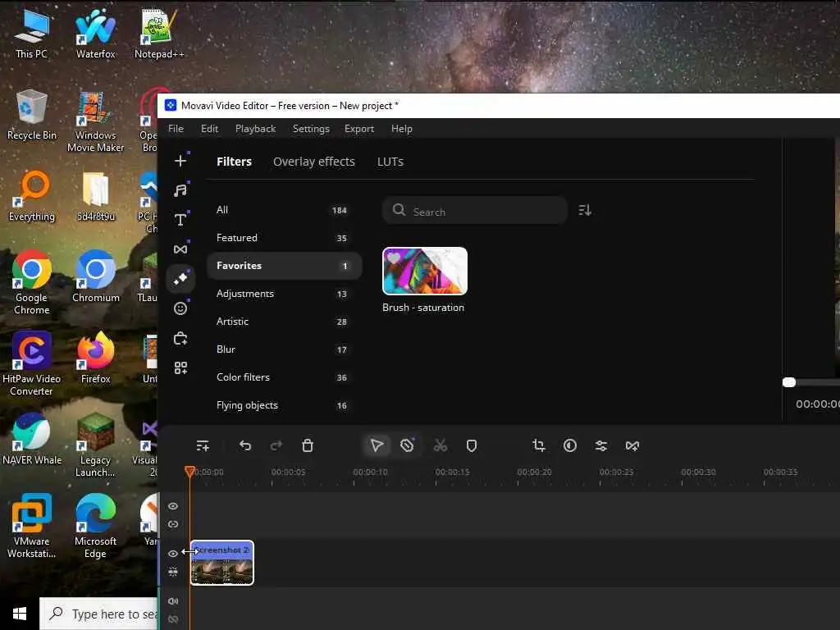Click the Add track icon in timeline toolbar
The height and width of the screenshot is (630, 840).
(203, 445)
